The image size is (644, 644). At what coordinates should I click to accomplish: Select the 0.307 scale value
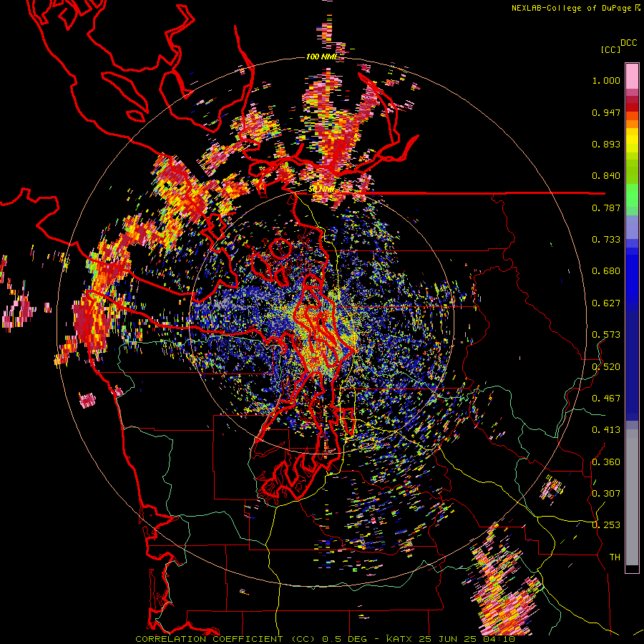click(x=606, y=493)
